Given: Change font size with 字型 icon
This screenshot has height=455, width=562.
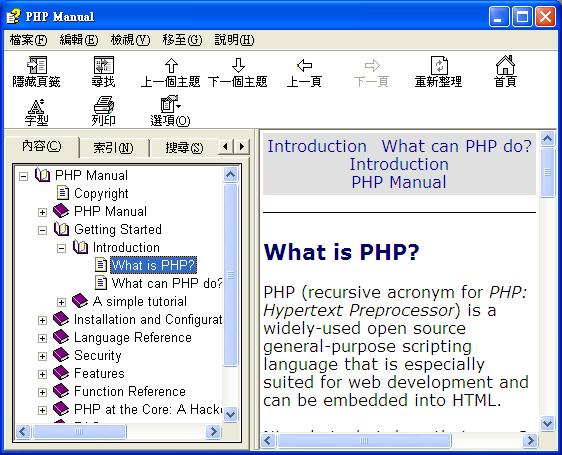Looking at the screenshot, I should [x=36, y=106].
